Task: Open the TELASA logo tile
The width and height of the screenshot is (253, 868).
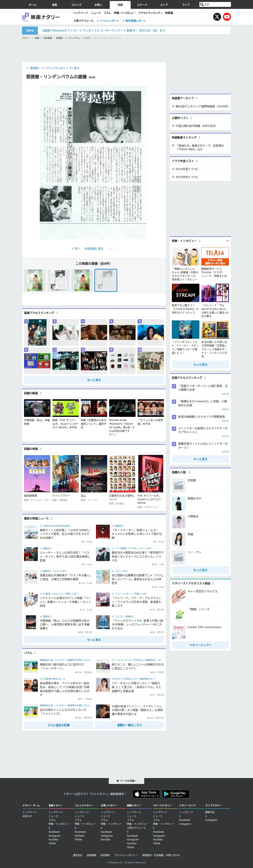Action: click(x=215, y=256)
